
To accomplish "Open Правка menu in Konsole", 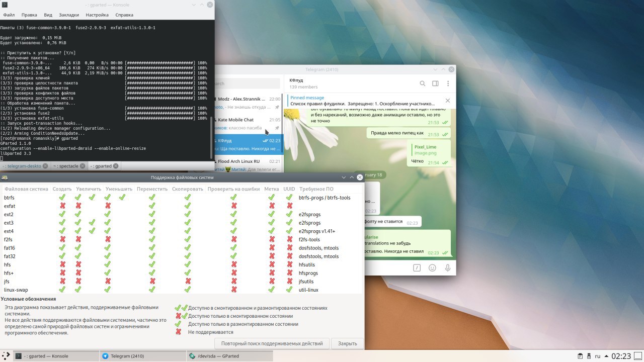I will 29,15.
